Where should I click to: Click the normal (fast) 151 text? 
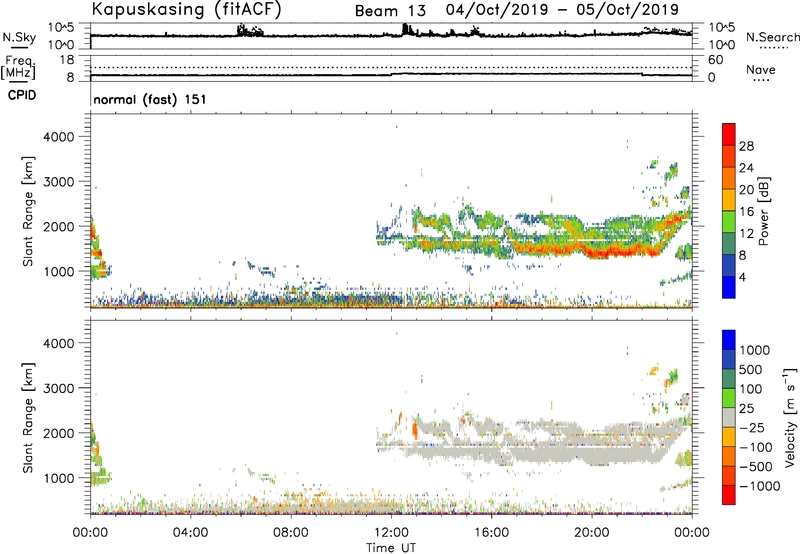click(x=150, y=99)
